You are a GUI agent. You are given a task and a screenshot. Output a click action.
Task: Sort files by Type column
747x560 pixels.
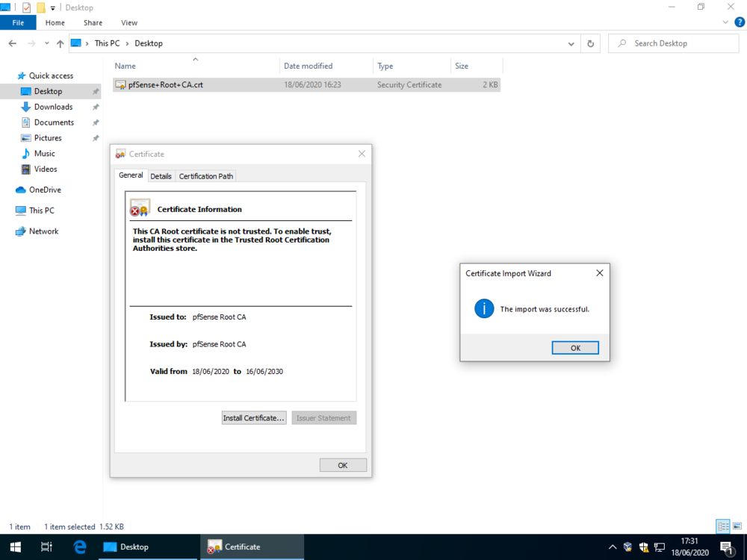click(x=412, y=66)
